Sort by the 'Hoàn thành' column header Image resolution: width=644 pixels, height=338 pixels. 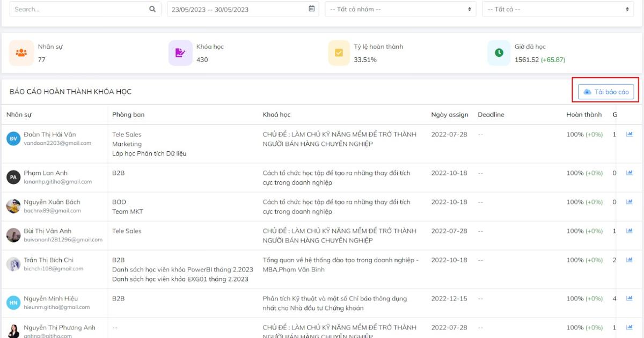click(584, 114)
